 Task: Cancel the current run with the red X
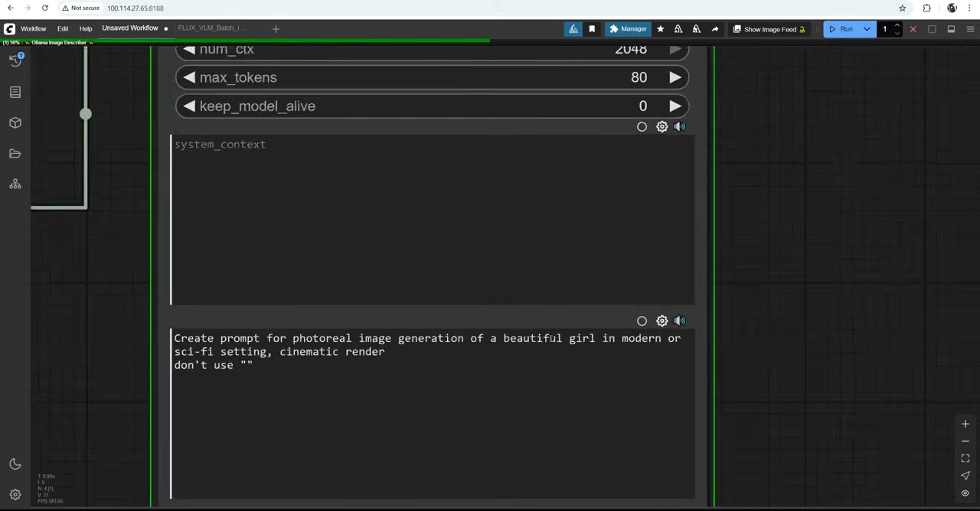click(x=913, y=29)
